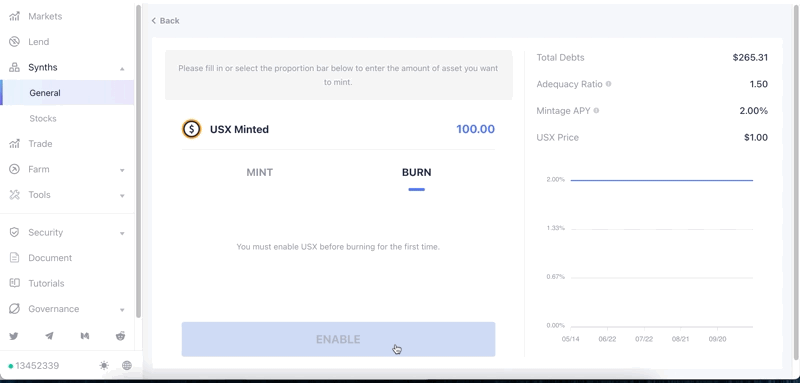This screenshot has width=800, height=383.
Task: Open the Twitter social icon
Action: click(x=14, y=336)
